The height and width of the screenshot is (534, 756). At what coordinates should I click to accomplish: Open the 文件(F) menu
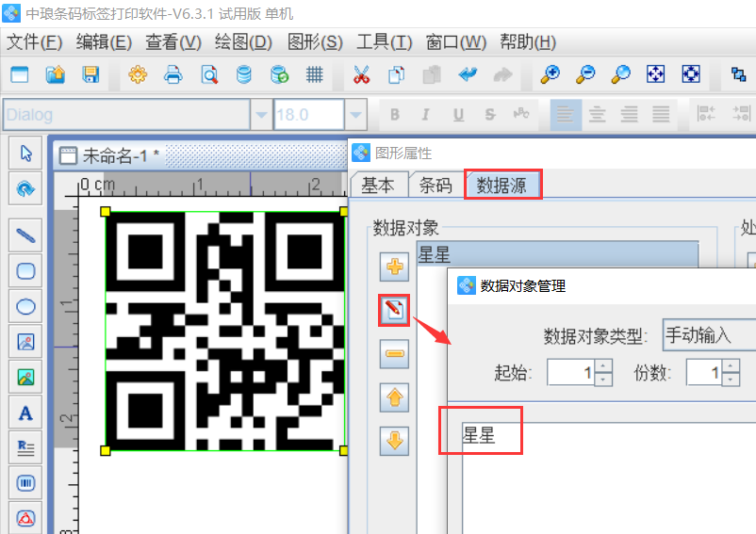click(x=34, y=42)
